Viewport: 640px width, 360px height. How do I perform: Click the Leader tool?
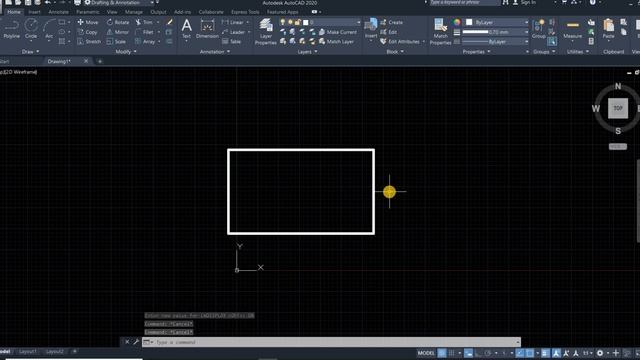233,32
